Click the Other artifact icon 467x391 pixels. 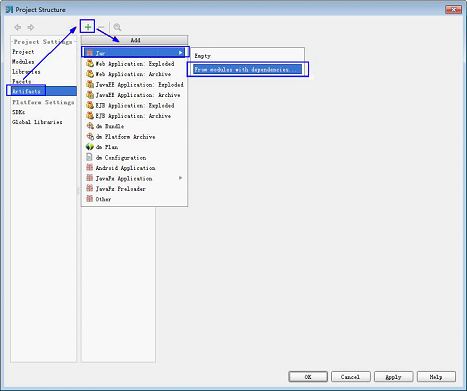(89, 199)
